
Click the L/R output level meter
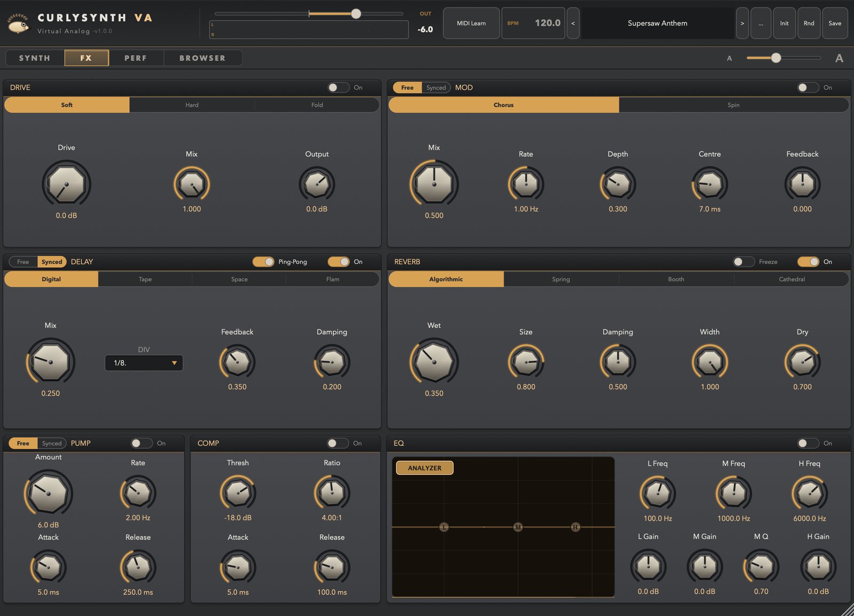pos(309,29)
